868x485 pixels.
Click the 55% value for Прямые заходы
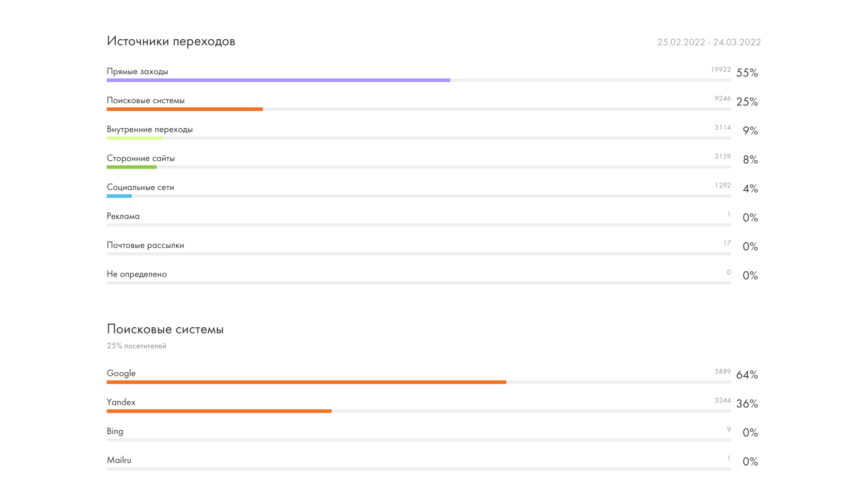(747, 73)
